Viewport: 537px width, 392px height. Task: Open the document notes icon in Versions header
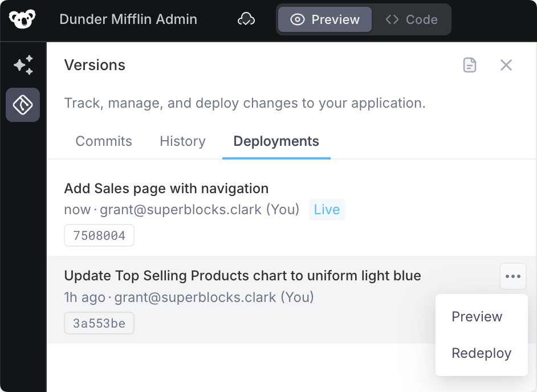(470, 65)
